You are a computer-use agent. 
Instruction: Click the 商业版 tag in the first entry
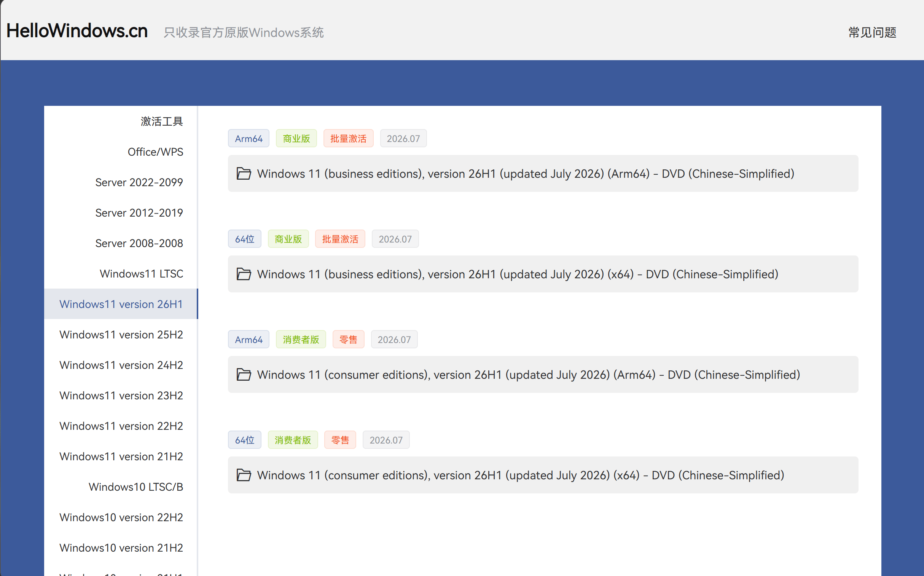pyautogui.click(x=296, y=139)
